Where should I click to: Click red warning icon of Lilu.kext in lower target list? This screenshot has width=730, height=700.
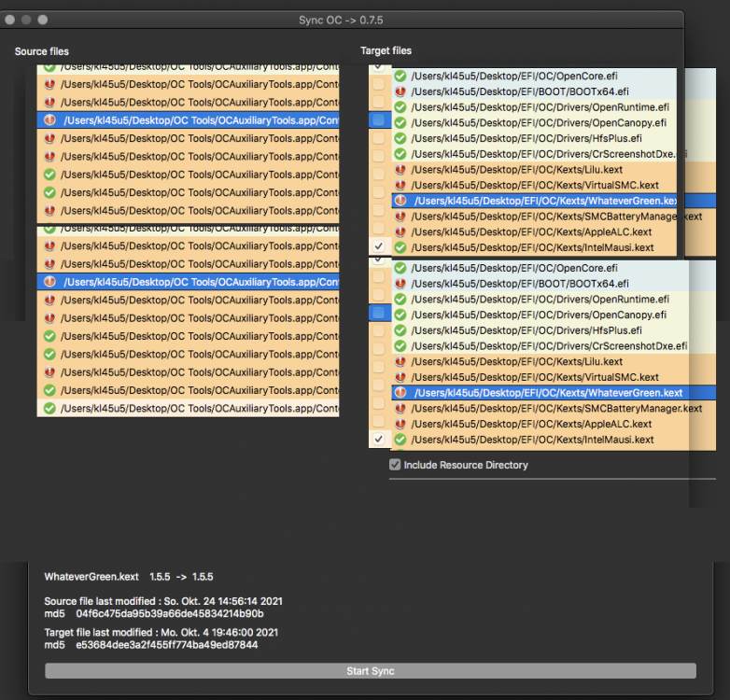[x=400, y=361]
